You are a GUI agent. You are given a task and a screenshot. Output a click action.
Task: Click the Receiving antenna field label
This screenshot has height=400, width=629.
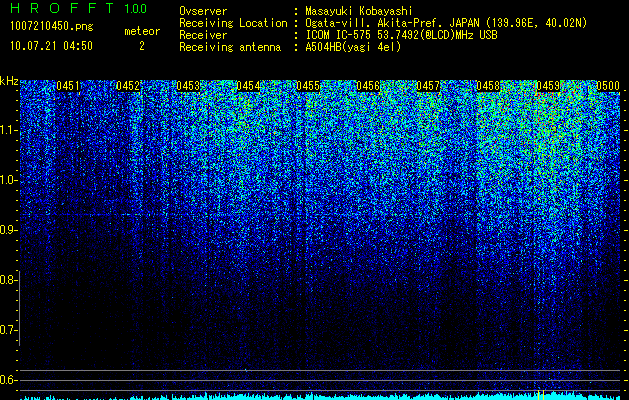(x=230, y=47)
